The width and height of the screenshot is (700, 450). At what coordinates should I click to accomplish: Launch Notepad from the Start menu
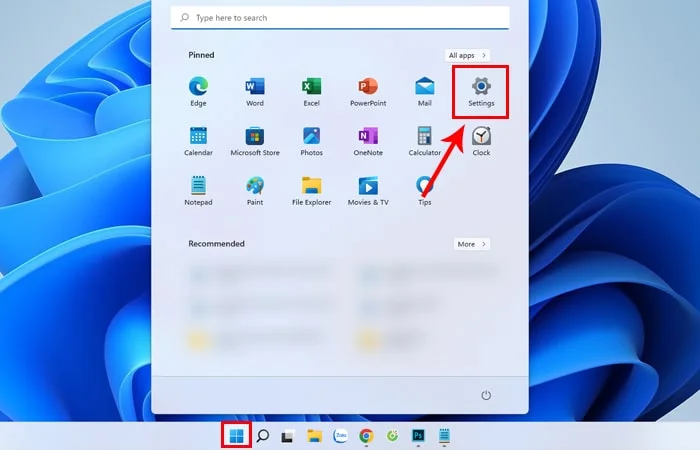tap(198, 191)
